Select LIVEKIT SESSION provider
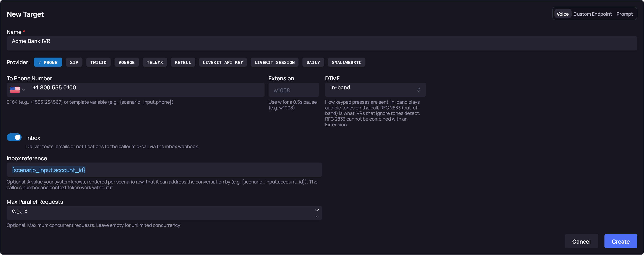The image size is (644, 255). point(274,62)
